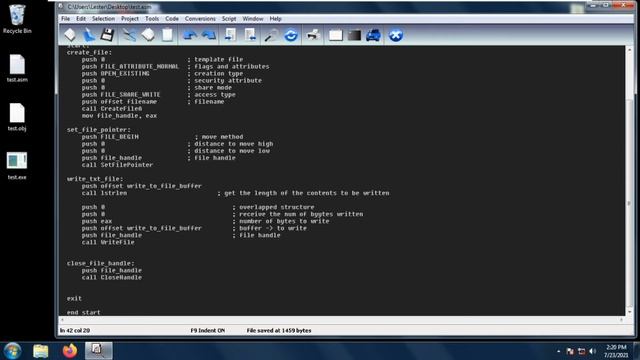Click 'File saved at 1459 bytes' status text
Viewport: 640px width, 360px height.
tap(279, 331)
